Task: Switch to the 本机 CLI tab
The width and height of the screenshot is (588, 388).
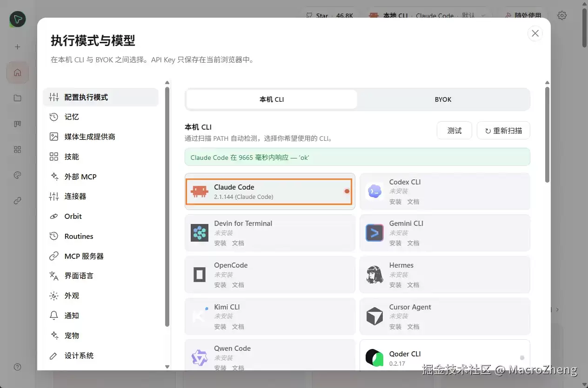Action: click(272, 99)
